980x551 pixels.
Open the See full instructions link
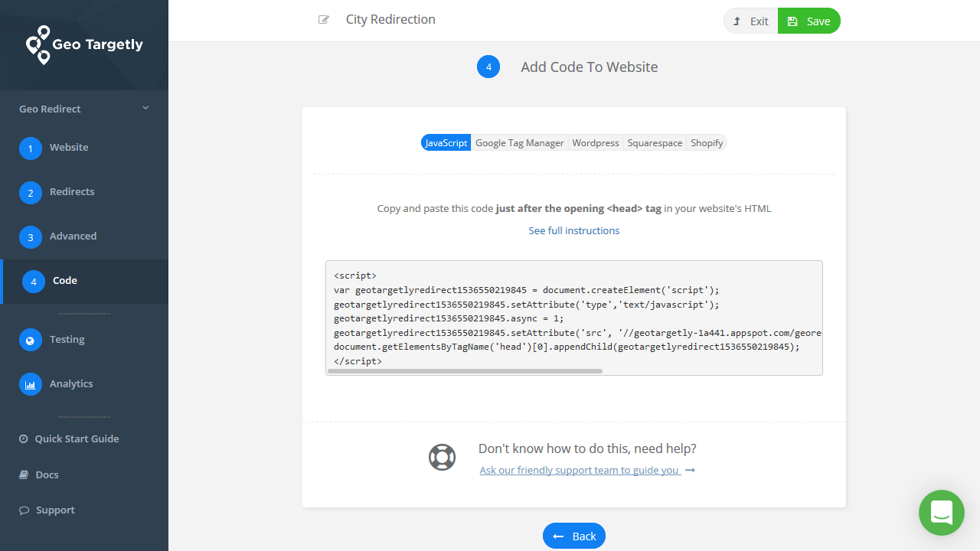574,230
